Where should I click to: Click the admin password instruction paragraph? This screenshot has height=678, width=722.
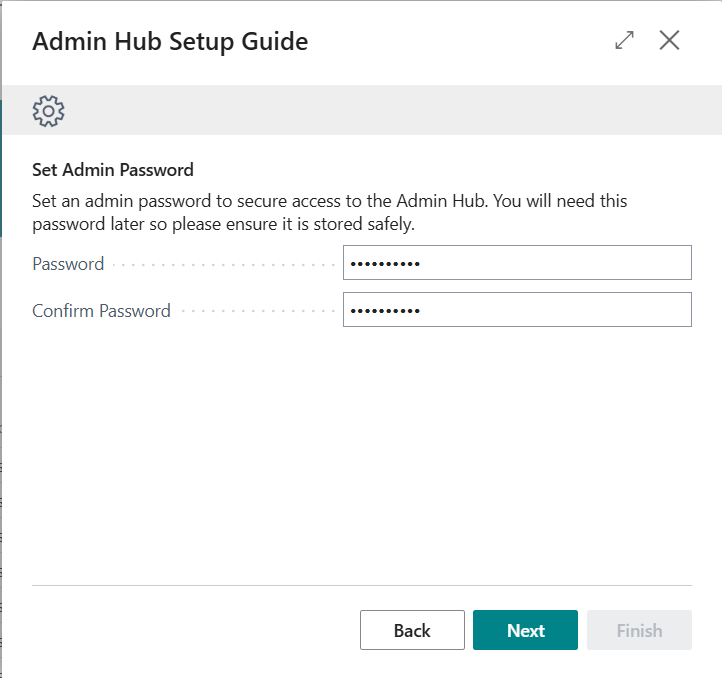tap(329, 212)
